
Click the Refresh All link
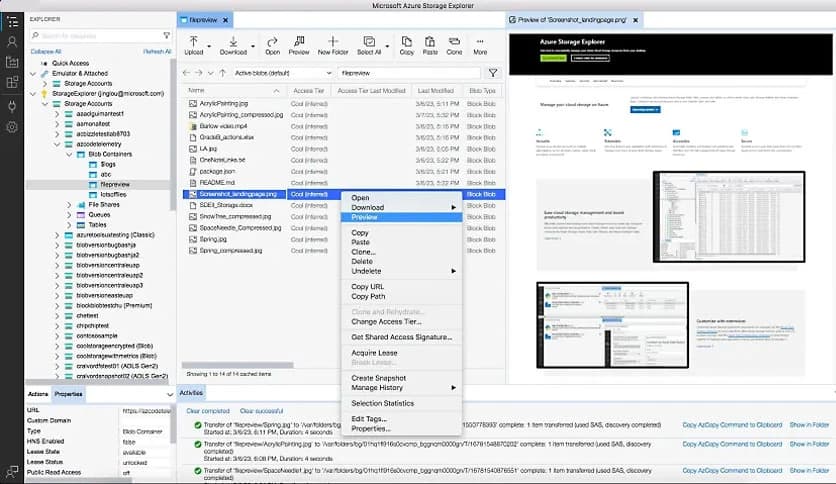(157, 52)
